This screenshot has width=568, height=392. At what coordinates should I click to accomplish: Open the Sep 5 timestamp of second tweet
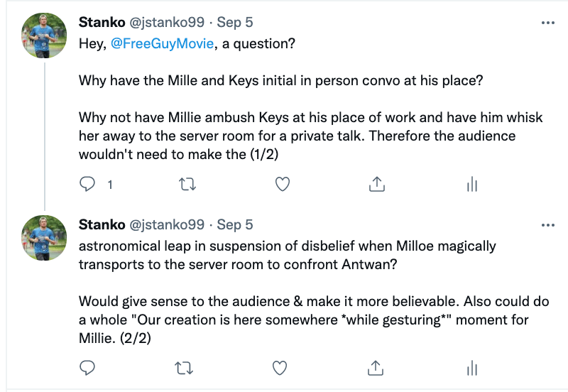click(x=235, y=225)
